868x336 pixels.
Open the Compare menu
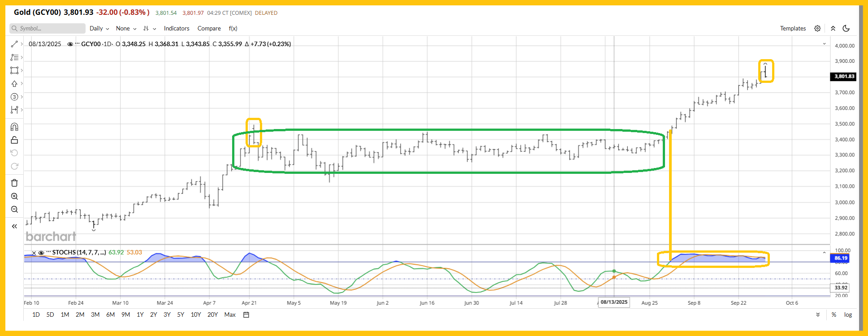click(209, 28)
